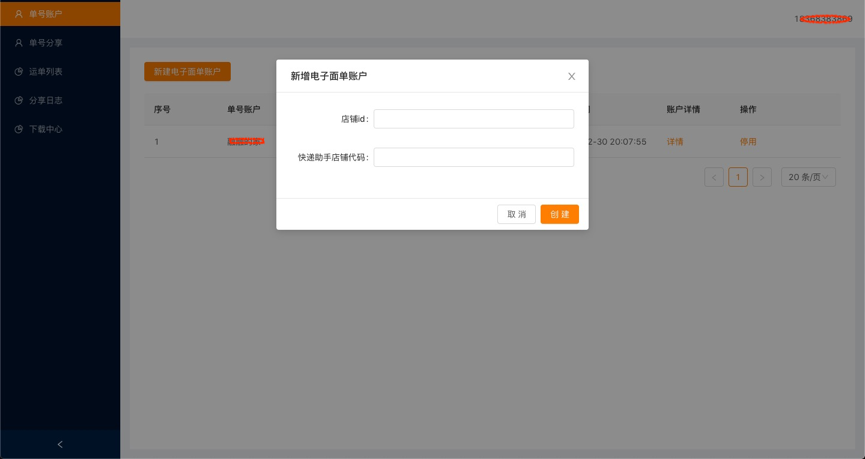Go to the next page arrow

pyautogui.click(x=762, y=177)
